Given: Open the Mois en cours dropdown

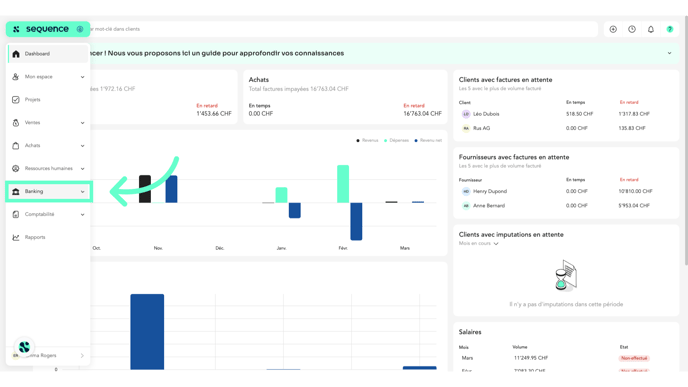Looking at the screenshot, I should (x=479, y=244).
